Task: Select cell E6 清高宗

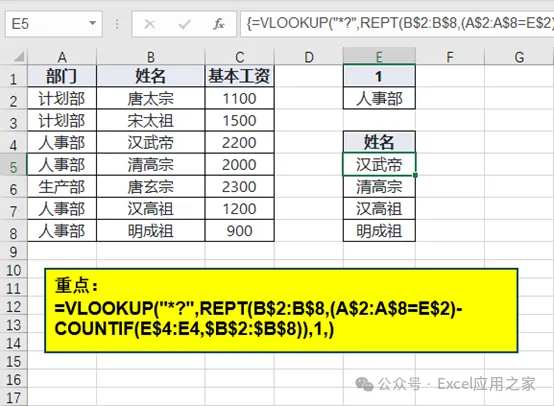Action: 379,187
